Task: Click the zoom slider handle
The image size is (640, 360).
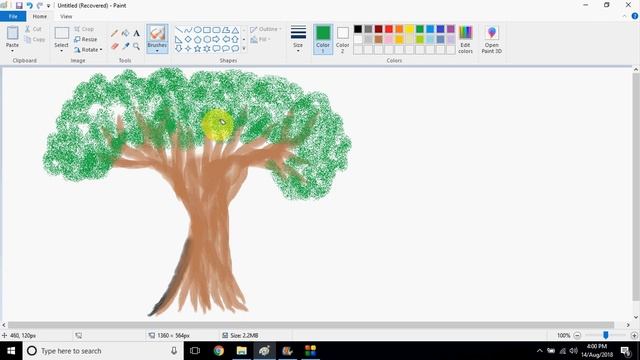Action: (x=606, y=335)
